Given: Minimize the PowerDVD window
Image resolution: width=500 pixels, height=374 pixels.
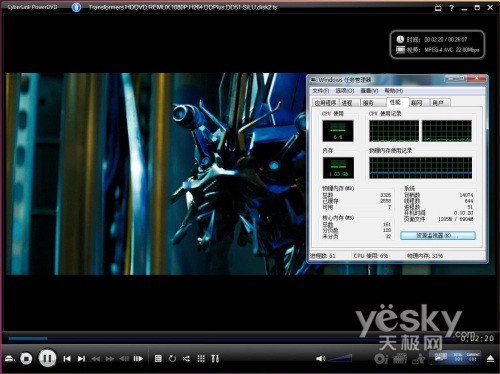Looking at the screenshot, I should pyautogui.click(x=464, y=8).
